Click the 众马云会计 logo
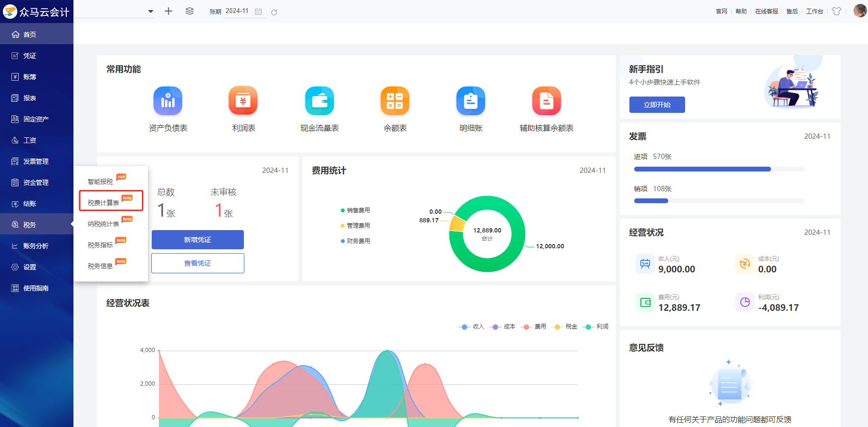This screenshot has width=868, height=427. [36, 12]
